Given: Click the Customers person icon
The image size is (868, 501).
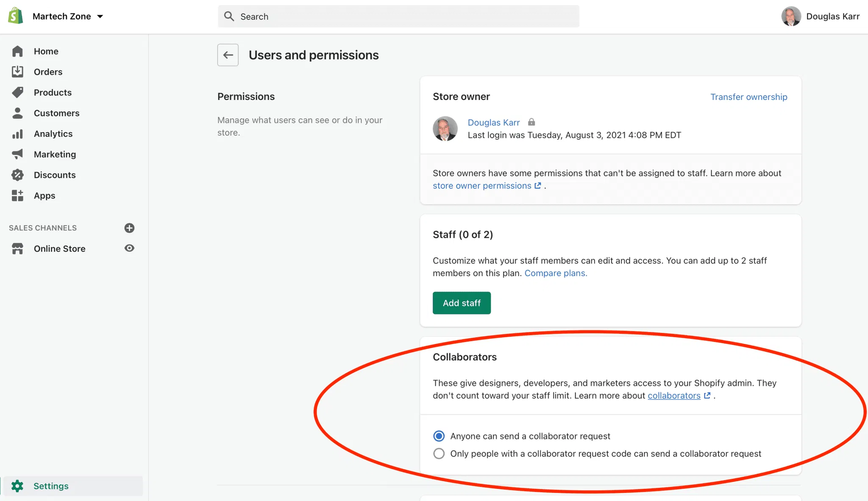Looking at the screenshot, I should [17, 113].
